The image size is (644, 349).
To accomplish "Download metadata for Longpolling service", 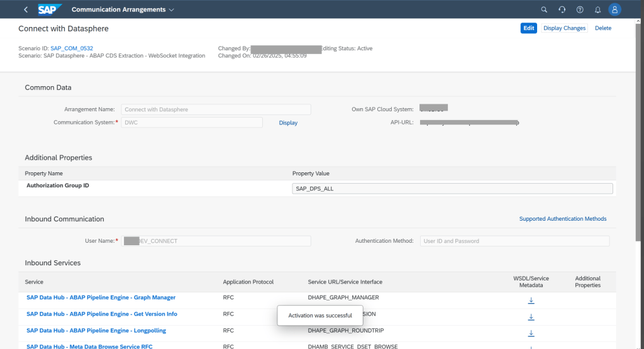I will (531, 333).
